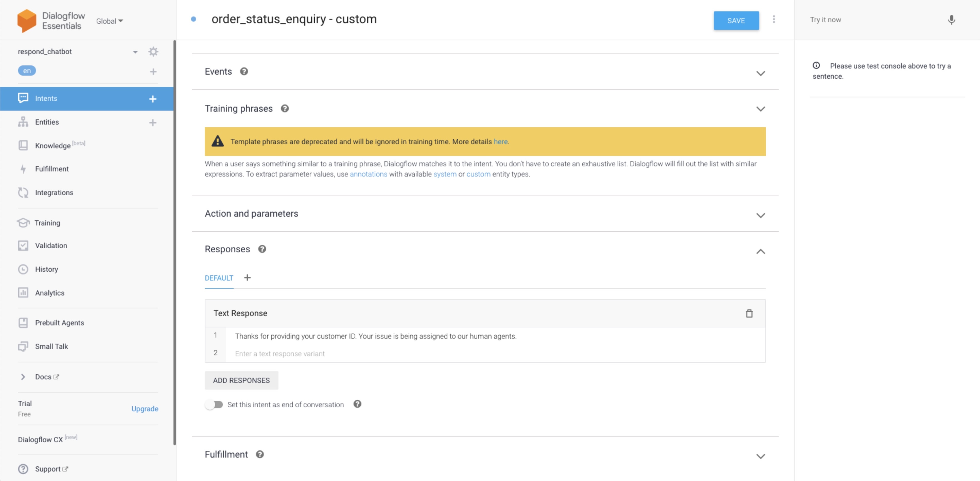This screenshot has width=980, height=481.
Task: Click the Fulfillment icon in sidebar
Action: click(x=22, y=169)
